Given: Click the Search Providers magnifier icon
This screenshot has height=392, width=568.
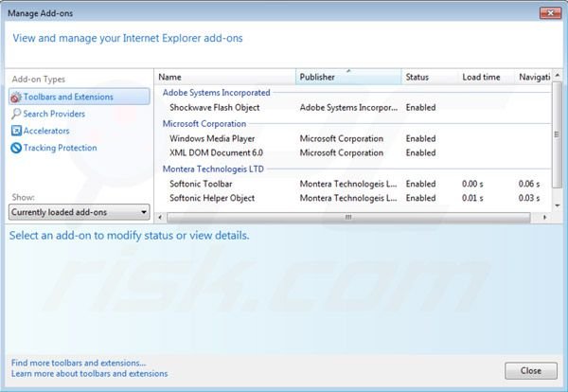Looking at the screenshot, I should pos(16,114).
